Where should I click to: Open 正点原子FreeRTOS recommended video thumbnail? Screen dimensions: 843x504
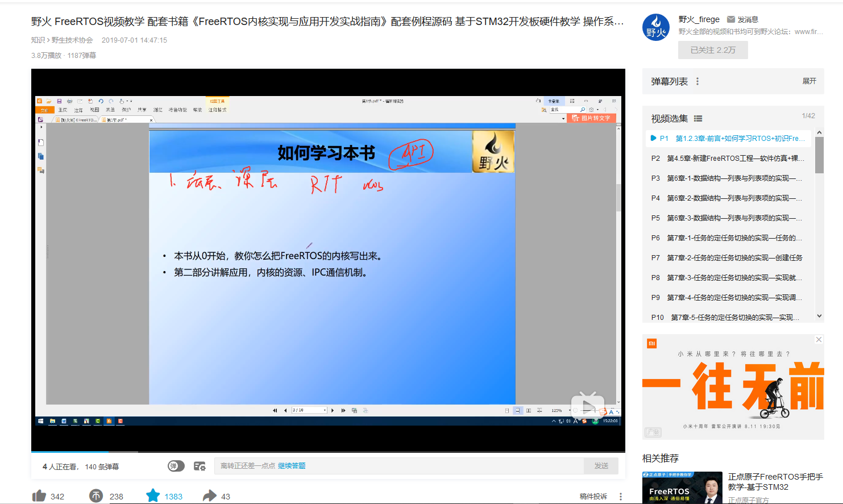682,488
